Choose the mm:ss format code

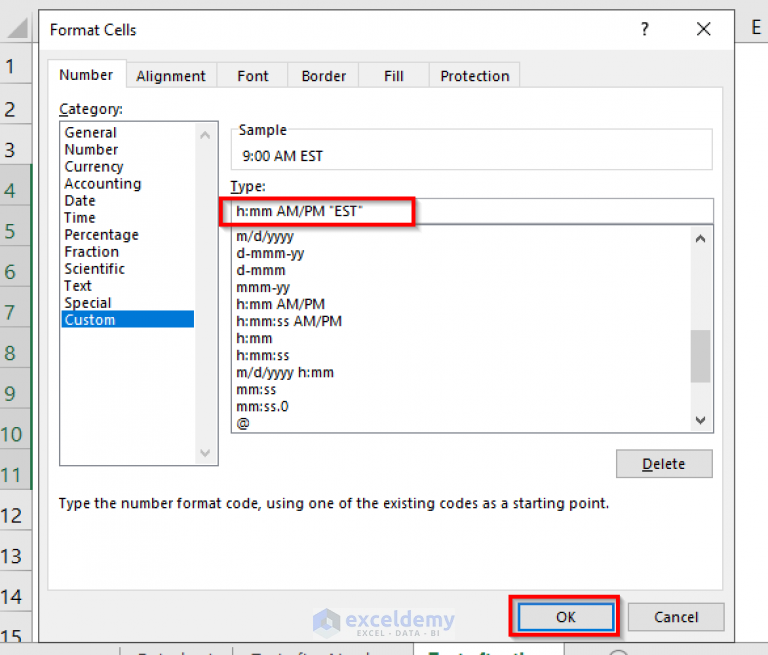[x=462, y=389]
